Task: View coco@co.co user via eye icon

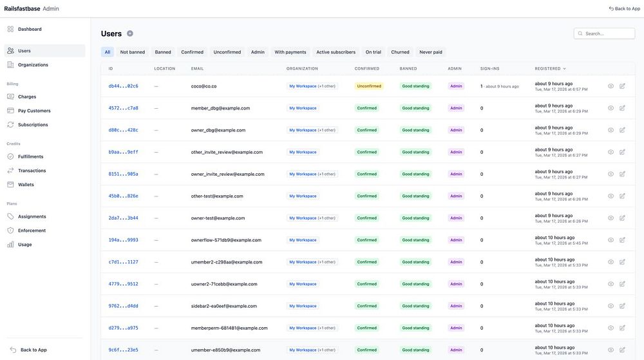Action: click(x=611, y=86)
